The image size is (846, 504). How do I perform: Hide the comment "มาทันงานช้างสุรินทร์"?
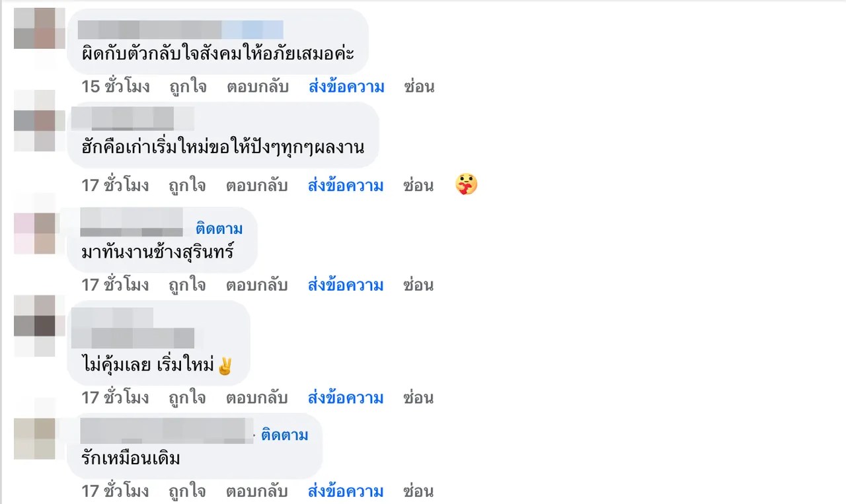[x=419, y=285]
